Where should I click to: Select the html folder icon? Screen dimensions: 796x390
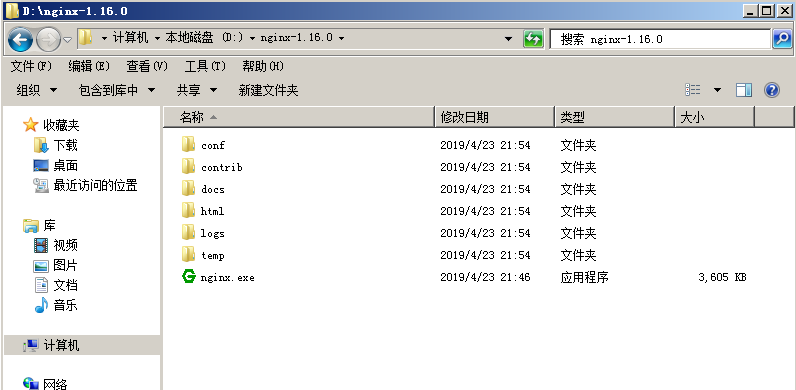188,210
